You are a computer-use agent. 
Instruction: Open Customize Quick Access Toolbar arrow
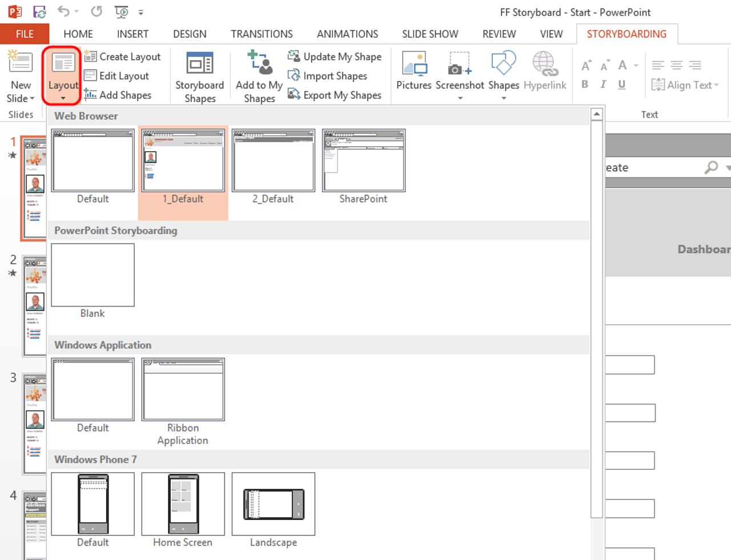click(140, 12)
